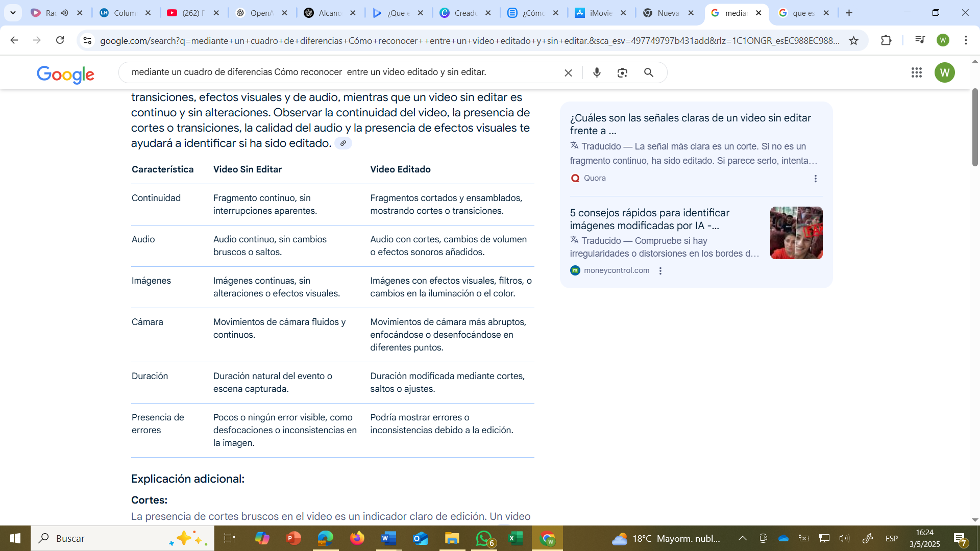Image resolution: width=980 pixels, height=551 pixels.
Task: Switch to the Colum tab
Action: click(126, 13)
